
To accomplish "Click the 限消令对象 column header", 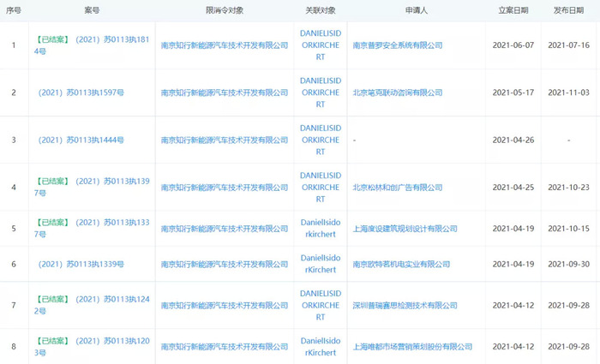I will pos(225,10).
